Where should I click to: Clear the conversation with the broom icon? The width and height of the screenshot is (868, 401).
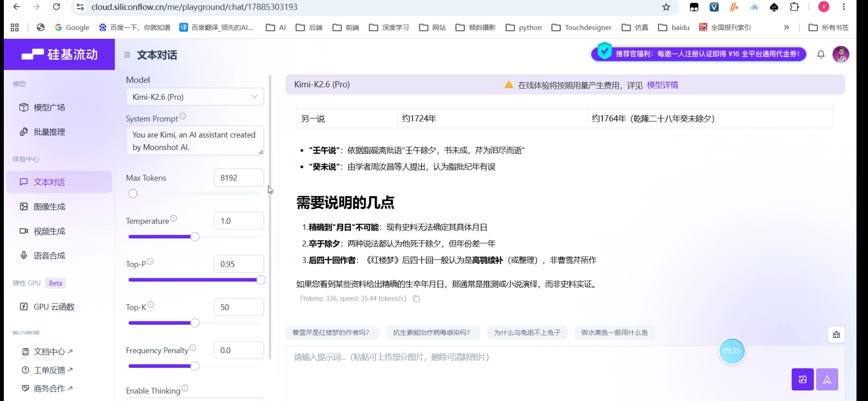(x=836, y=334)
